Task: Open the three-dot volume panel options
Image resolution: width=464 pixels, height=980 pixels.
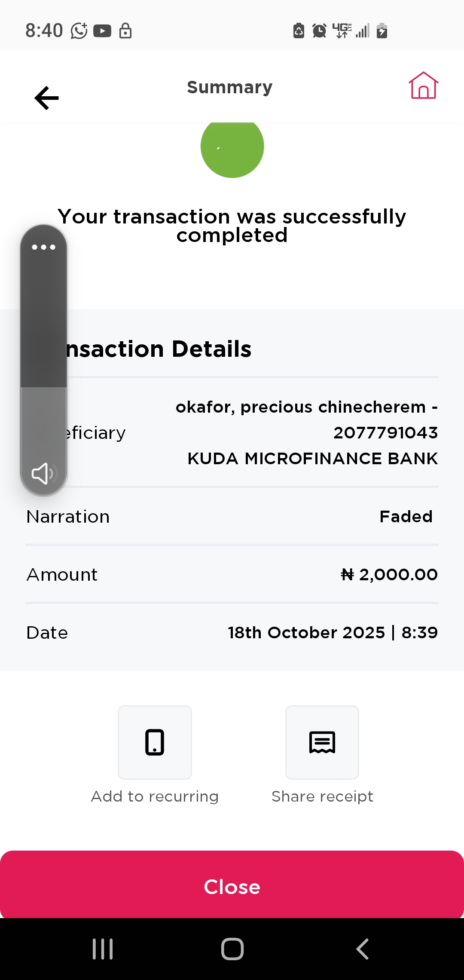Action: pyautogui.click(x=44, y=247)
